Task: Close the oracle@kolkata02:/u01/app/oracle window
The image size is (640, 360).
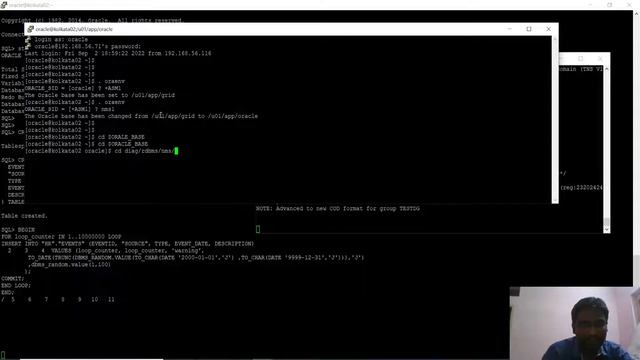Action: click(549, 29)
